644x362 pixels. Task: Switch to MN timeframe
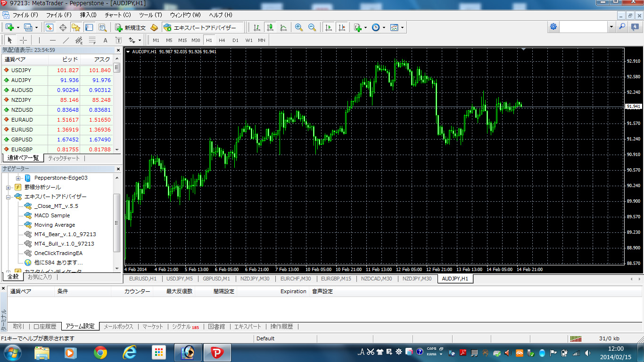point(262,40)
